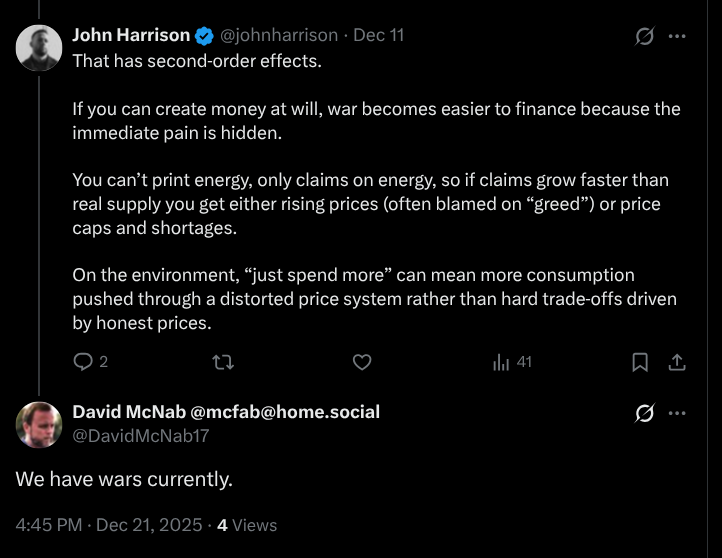Image resolution: width=722 pixels, height=558 pixels.
Task: Click Grok icon on David McNab's post
Action: coord(645,413)
